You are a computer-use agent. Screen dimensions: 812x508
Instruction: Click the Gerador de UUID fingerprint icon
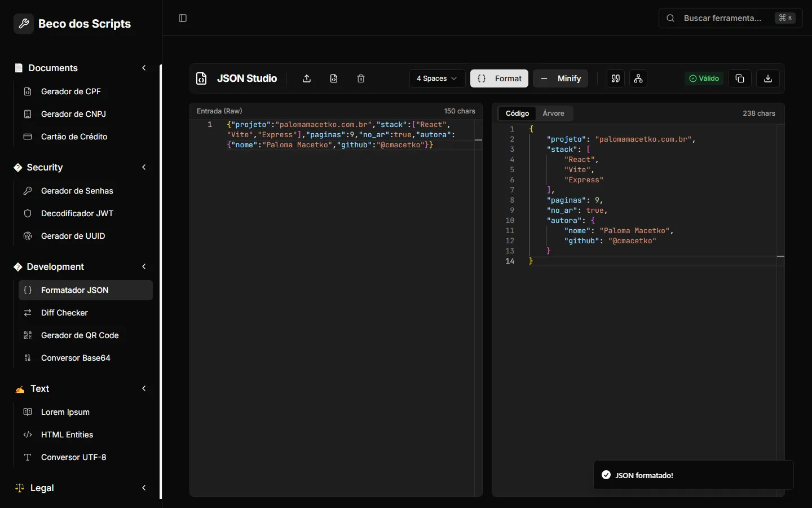tap(28, 236)
